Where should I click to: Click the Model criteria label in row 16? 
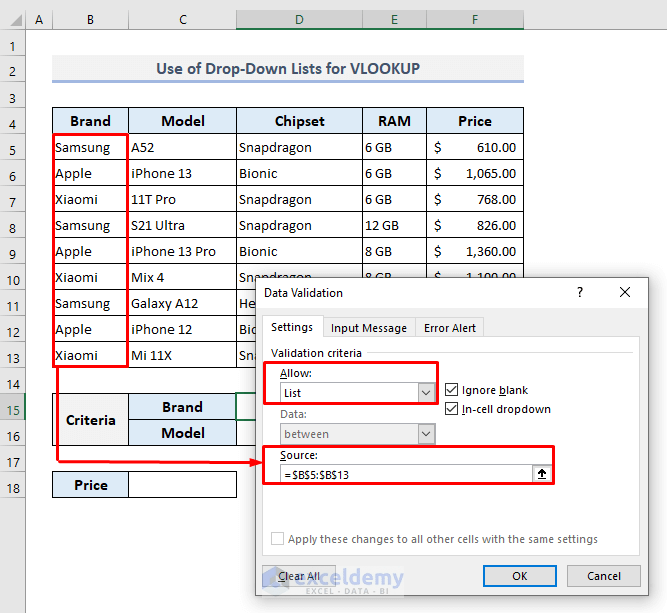(182, 433)
